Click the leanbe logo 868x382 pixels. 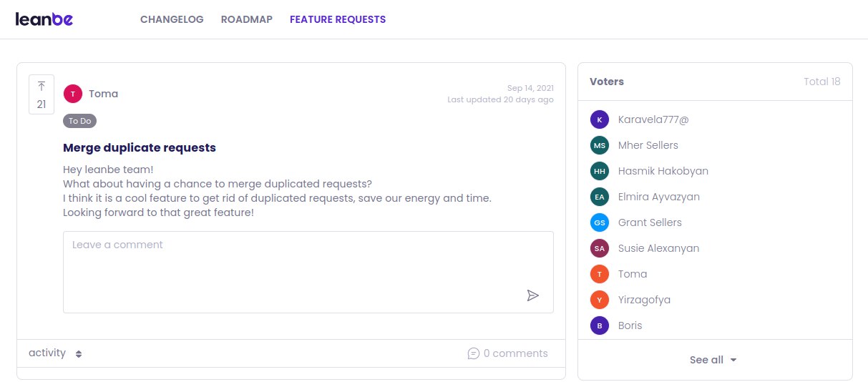click(44, 19)
